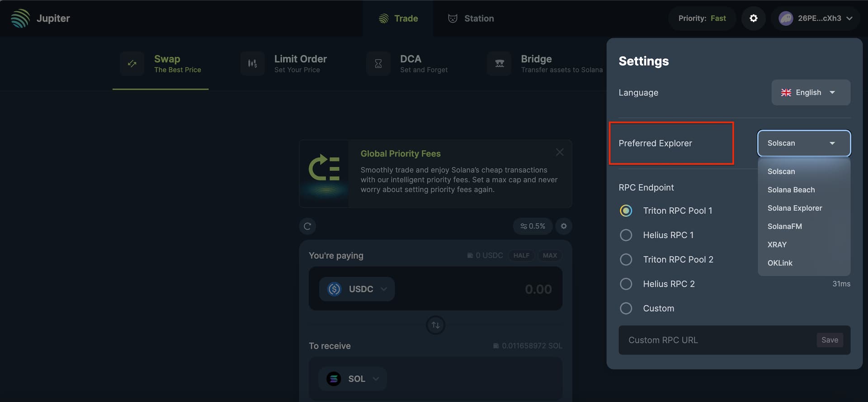The image size is (868, 402).
Task: Select Helius RPC 1 radio
Action: (626, 235)
